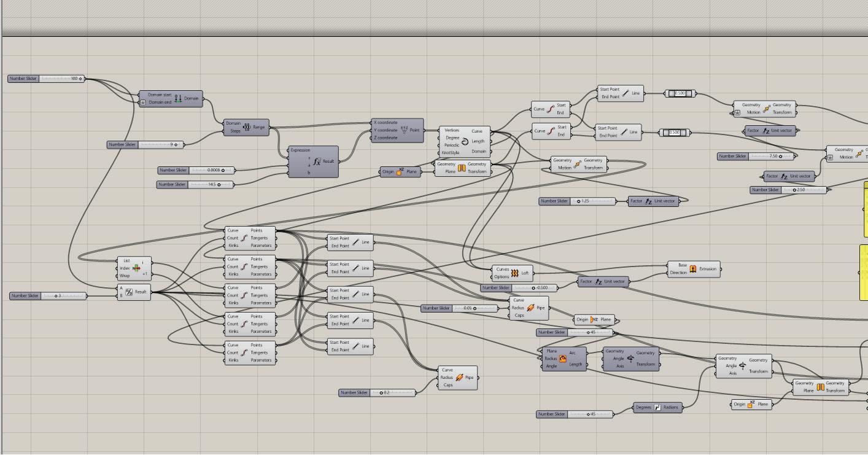Select XZ Plane icon beside the Expression result
The image size is (868, 455).
pos(400,171)
